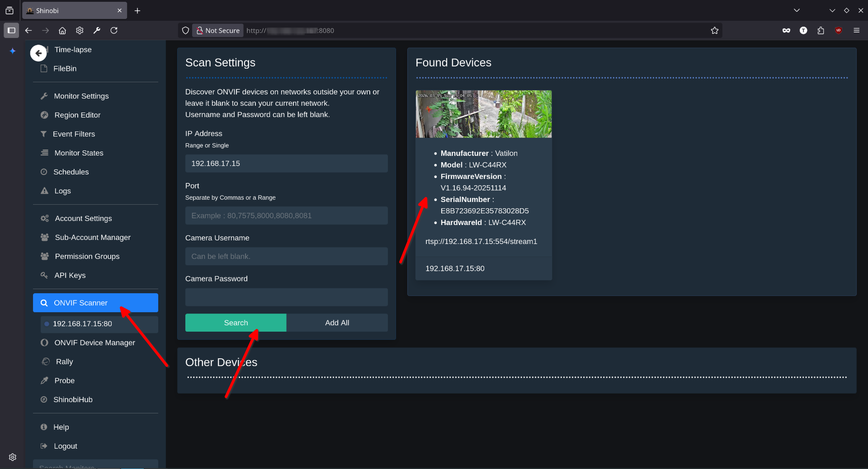Open the browser tab list dropdown chevron

pos(797,10)
